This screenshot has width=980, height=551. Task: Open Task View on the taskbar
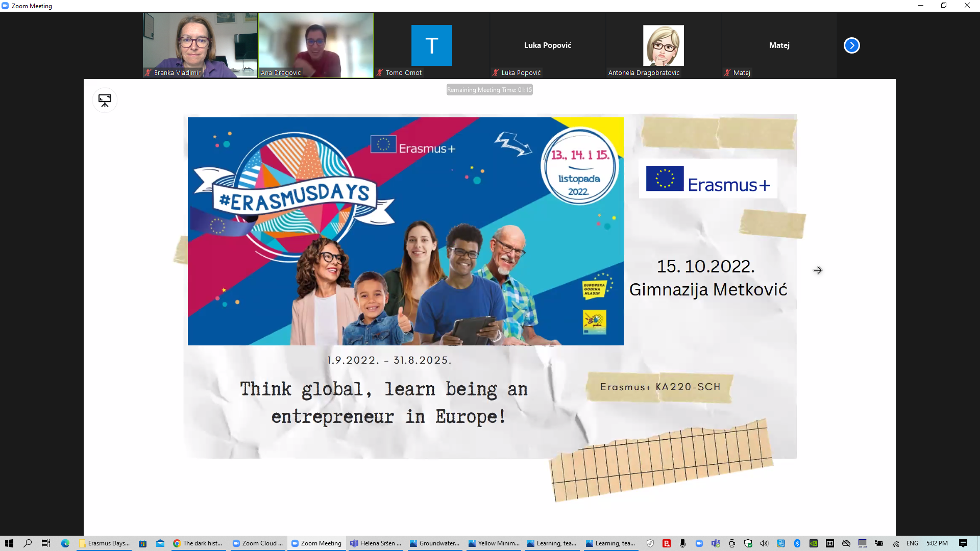tap(46, 543)
